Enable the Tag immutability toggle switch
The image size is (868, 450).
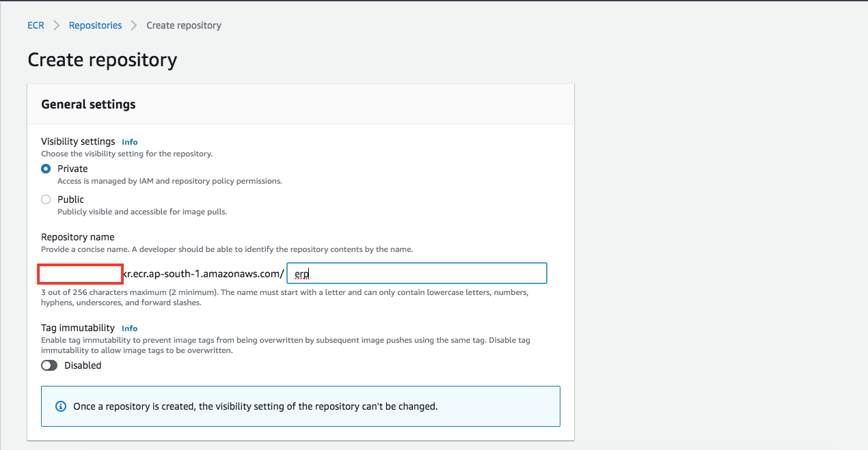pyautogui.click(x=49, y=365)
